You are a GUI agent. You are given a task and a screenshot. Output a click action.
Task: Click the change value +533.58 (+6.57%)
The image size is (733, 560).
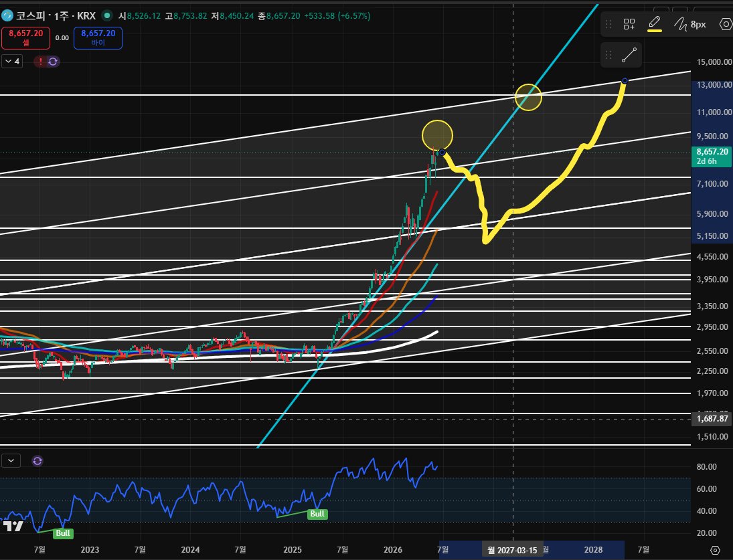click(x=337, y=16)
